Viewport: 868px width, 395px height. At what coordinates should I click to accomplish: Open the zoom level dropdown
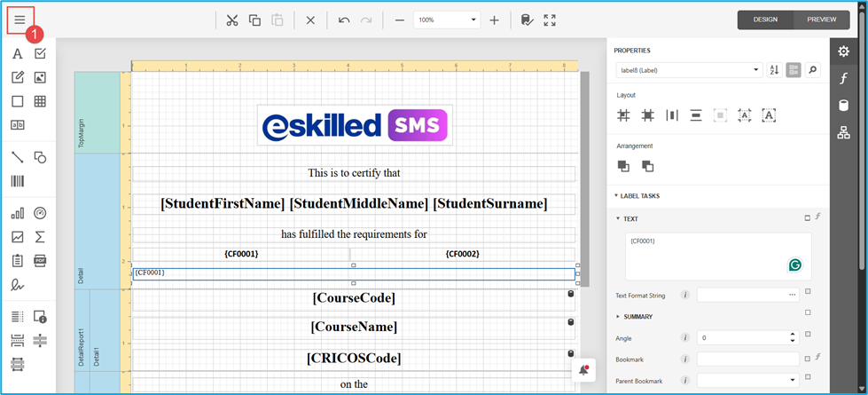tap(473, 20)
